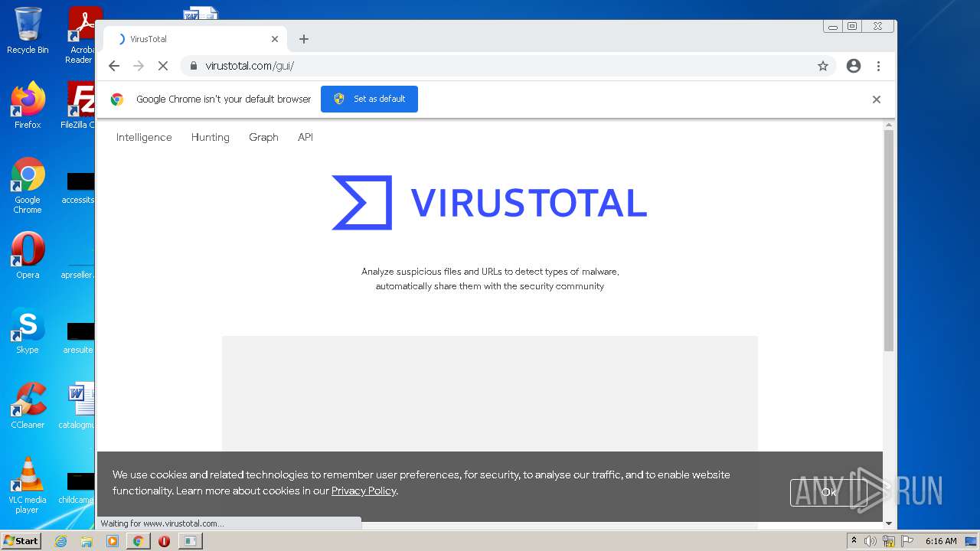Open Chrome's three-dot menu
The height and width of the screenshot is (551, 980).
click(878, 66)
